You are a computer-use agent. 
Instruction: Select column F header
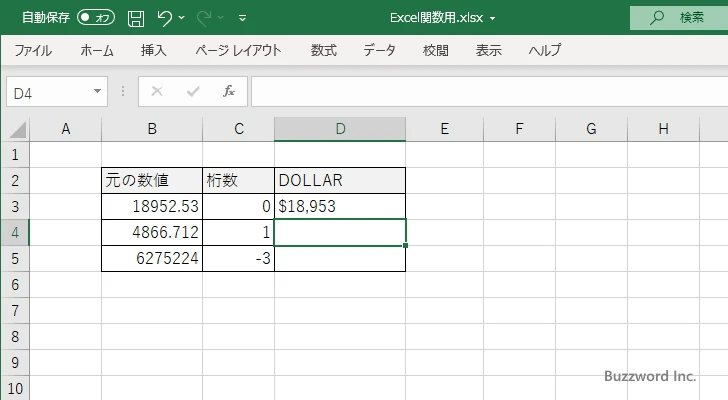click(x=520, y=129)
